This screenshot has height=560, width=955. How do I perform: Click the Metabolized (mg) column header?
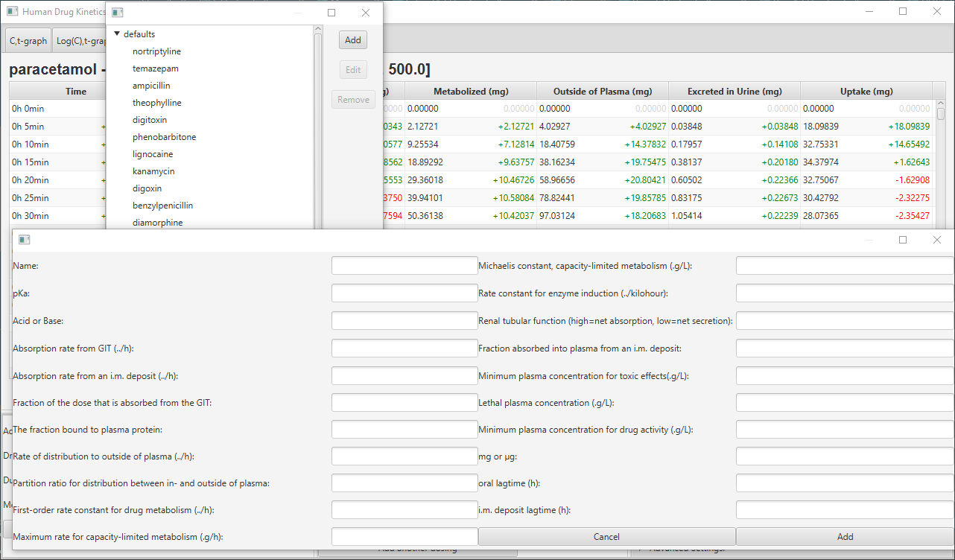click(471, 92)
